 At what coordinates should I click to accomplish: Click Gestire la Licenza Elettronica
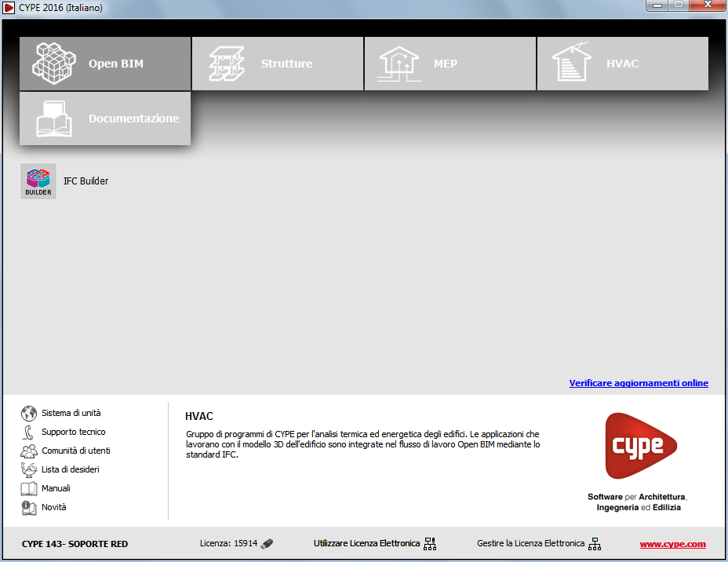tap(530, 543)
